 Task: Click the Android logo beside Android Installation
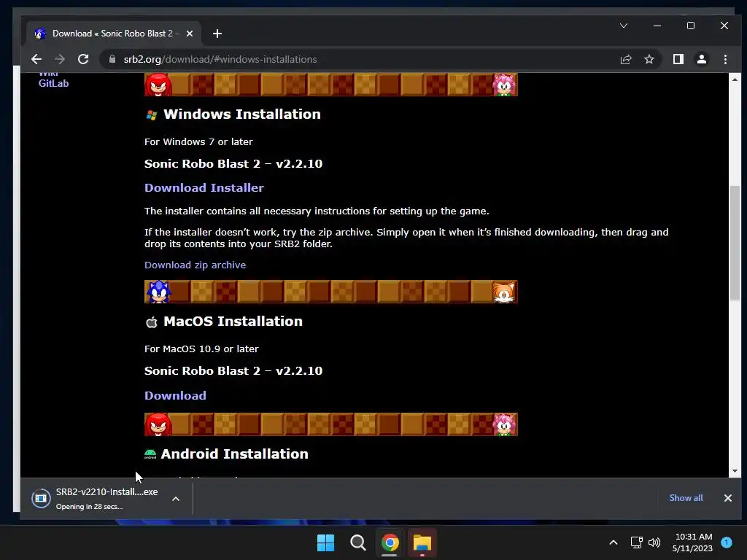(x=150, y=454)
